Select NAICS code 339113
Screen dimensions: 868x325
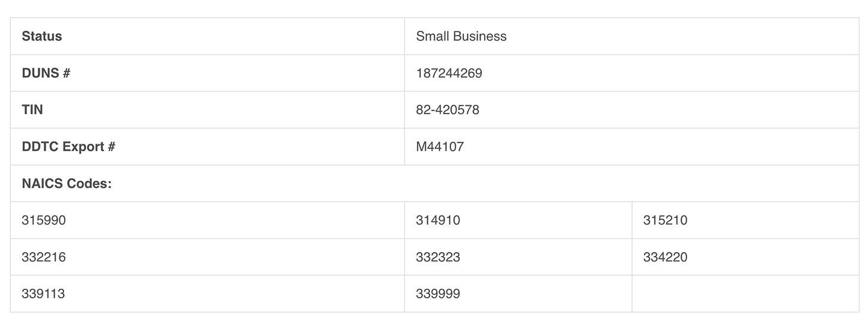point(43,294)
